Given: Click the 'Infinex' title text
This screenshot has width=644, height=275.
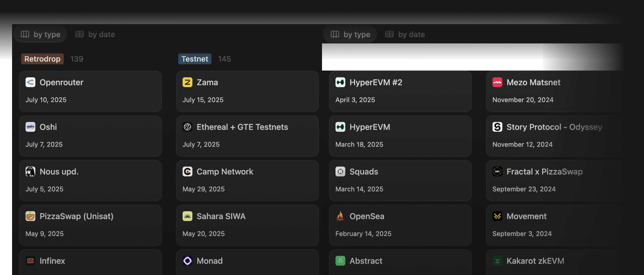Looking at the screenshot, I should click(x=52, y=261).
